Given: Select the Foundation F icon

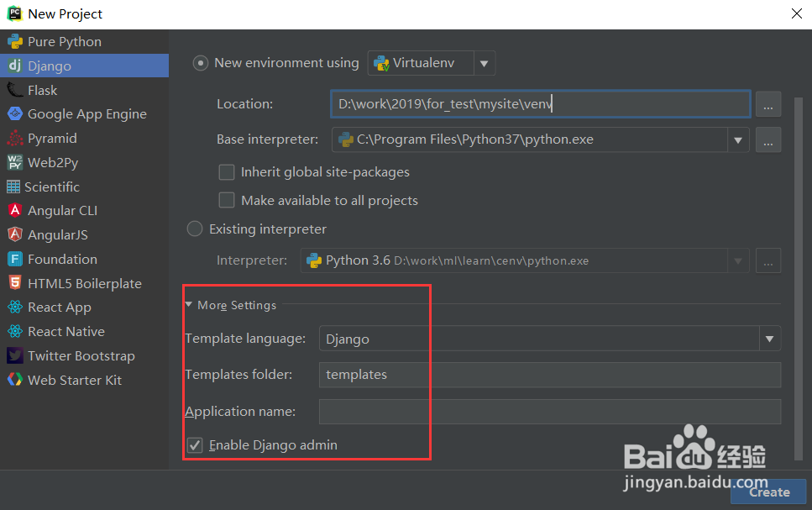Looking at the screenshot, I should [x=15, y=259].
